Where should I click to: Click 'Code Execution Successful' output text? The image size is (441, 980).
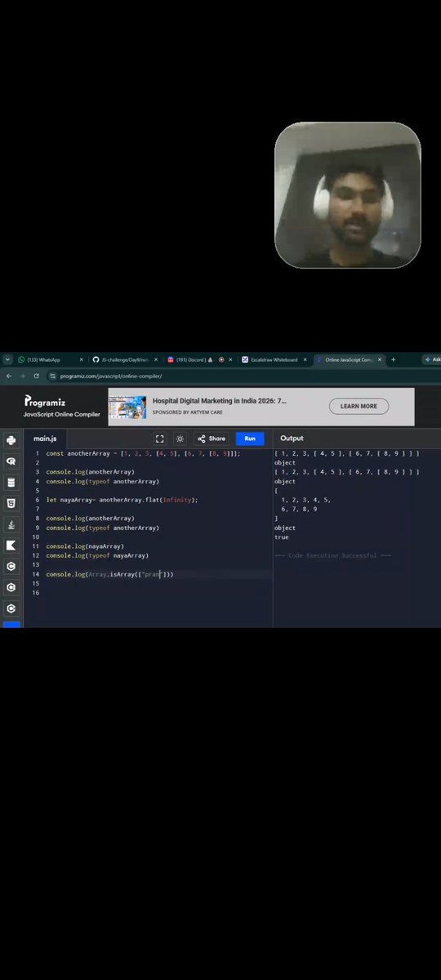coord(332,555)
